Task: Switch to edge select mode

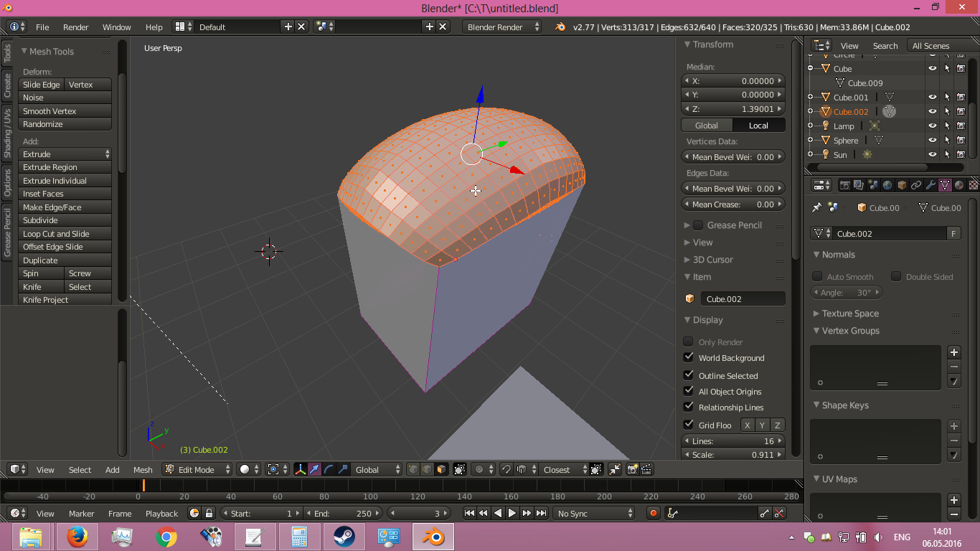Action: click(x=428, y=469)
